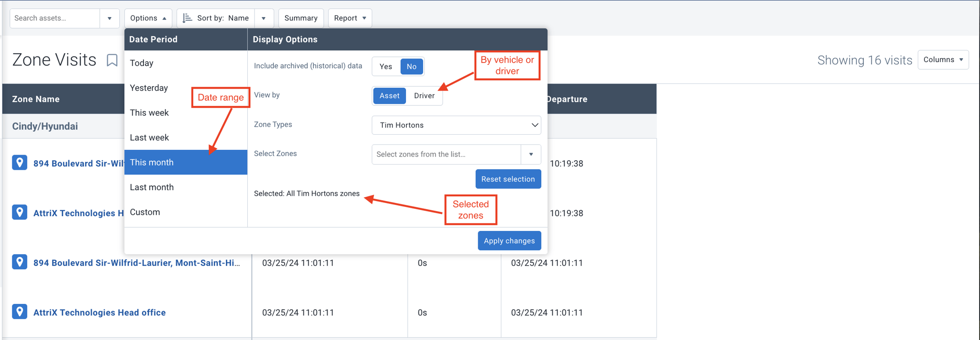Click the sort order icon beside Sort by

[x=187, y=18]
